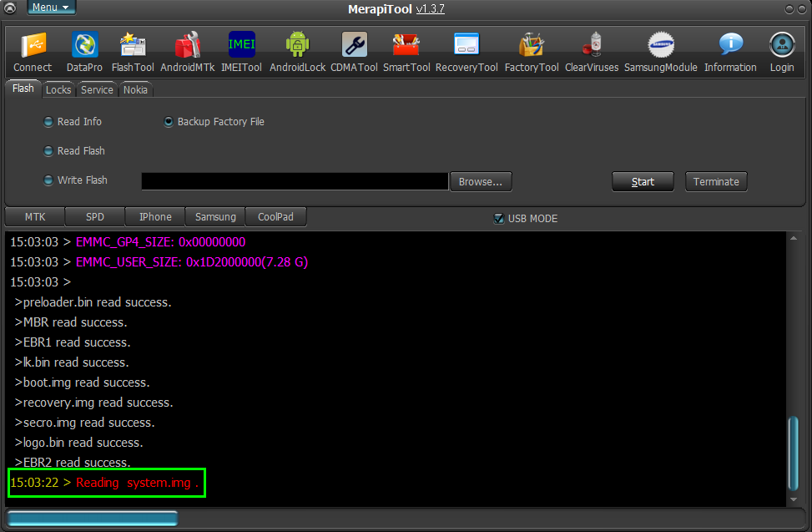812x532 pixels.
Task: Open the CDMATool module
Action: (354, 52)
